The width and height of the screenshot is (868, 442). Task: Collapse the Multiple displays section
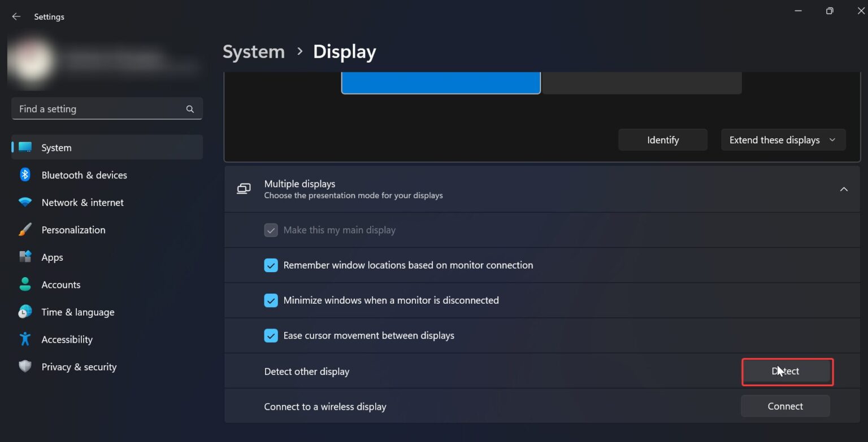tap(844, 189)
